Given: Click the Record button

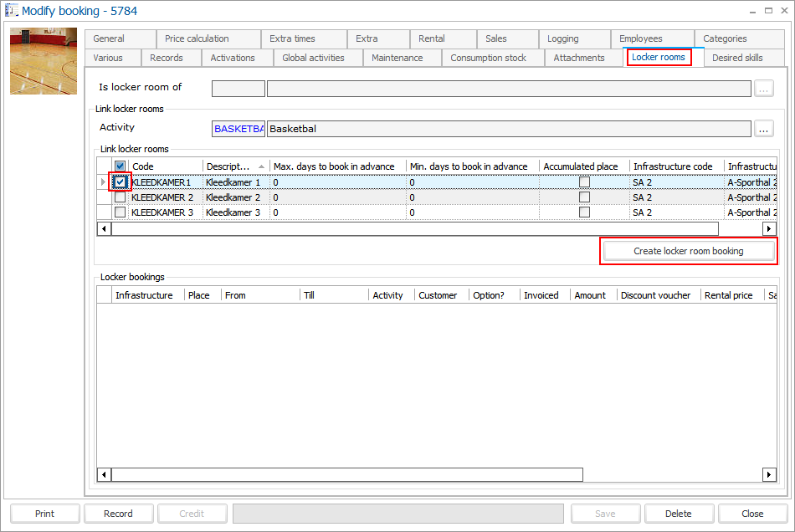Looking at the screenshot, I should coord(118,514).
